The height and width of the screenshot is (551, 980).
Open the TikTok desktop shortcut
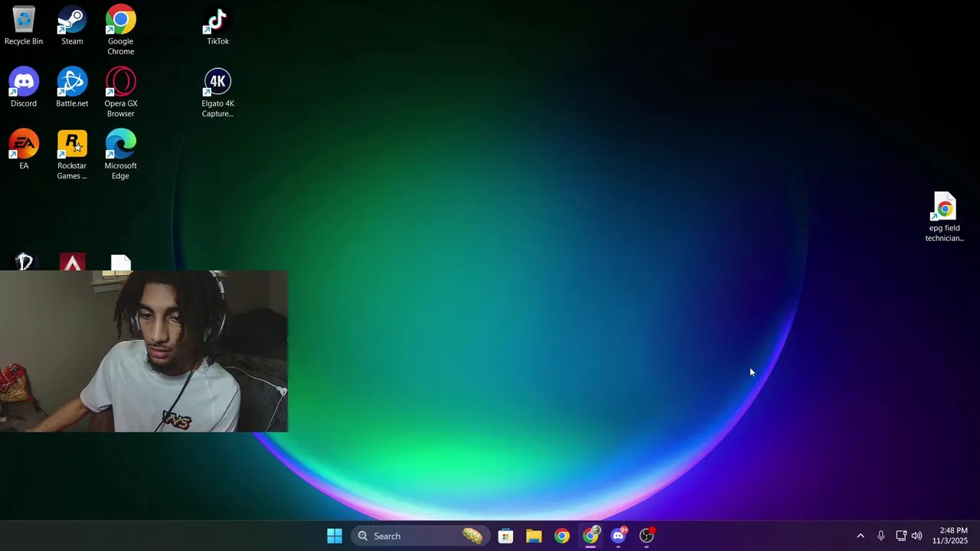(217, 26)
